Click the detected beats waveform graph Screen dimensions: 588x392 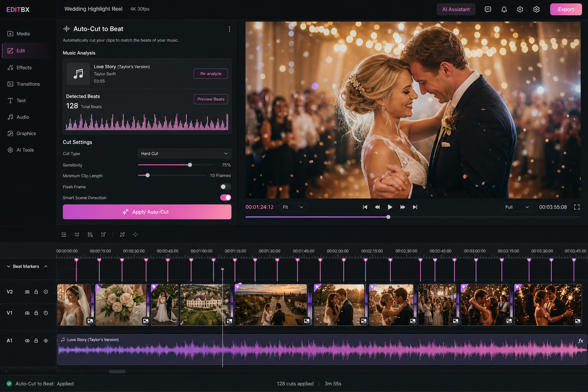147,122
